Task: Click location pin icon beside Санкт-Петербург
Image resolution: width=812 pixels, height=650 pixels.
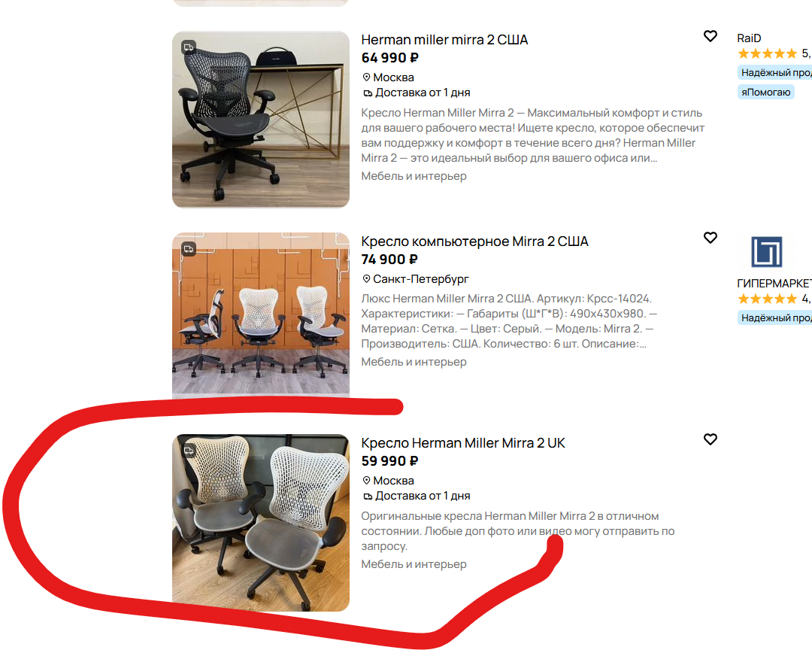Action: coord(366,279)
